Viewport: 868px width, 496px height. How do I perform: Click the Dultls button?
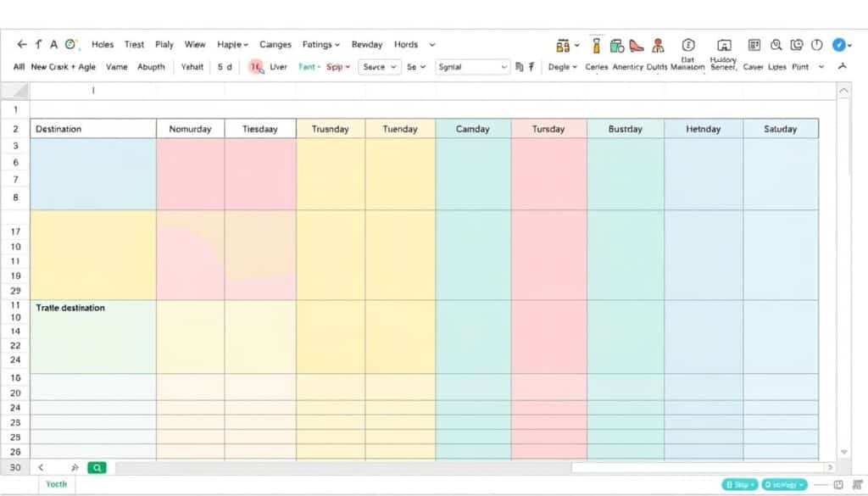tap(657, 67)
